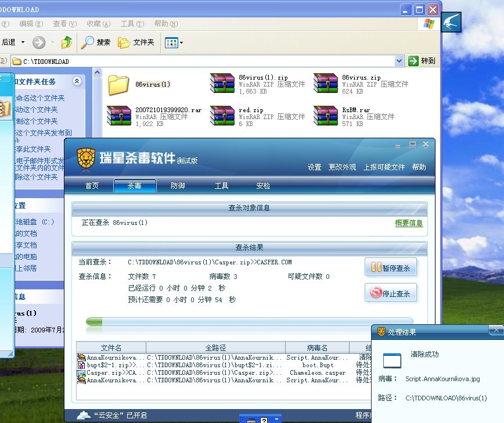Sort by Full Path (全路径) column header

215,347
